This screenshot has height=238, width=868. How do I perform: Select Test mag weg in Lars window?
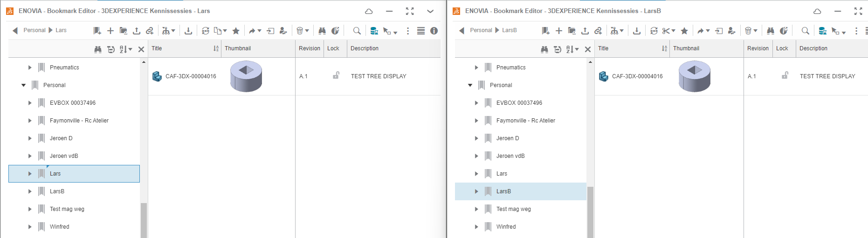tap(67, 209)
